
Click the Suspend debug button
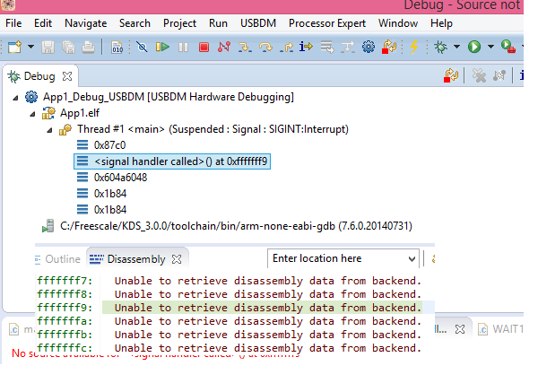pyautogui.click(x=183, y=47)
